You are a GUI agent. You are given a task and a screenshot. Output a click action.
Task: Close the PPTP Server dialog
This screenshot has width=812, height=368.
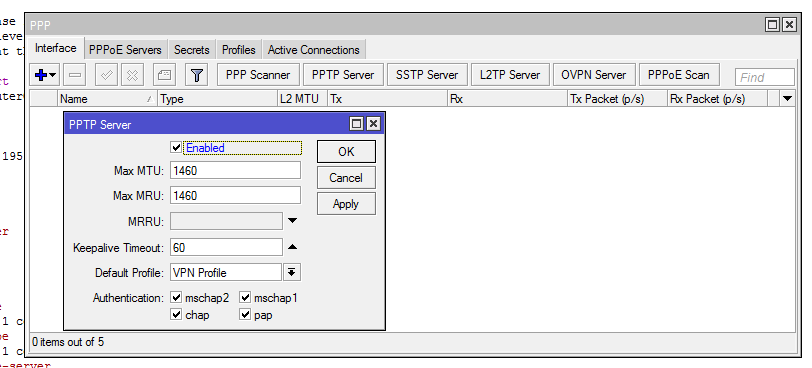click(373, 124)
